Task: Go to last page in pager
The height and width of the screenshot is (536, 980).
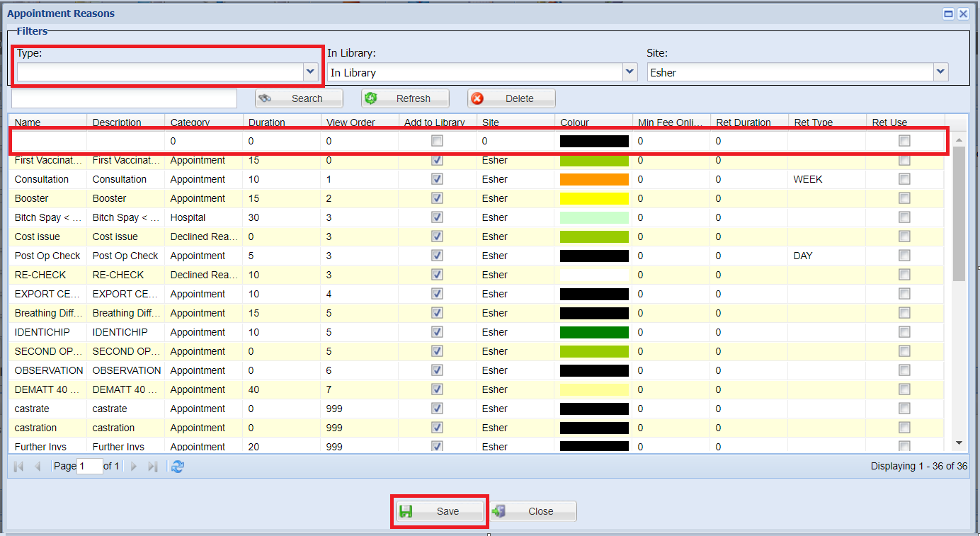Action: [x=152, y=467]
